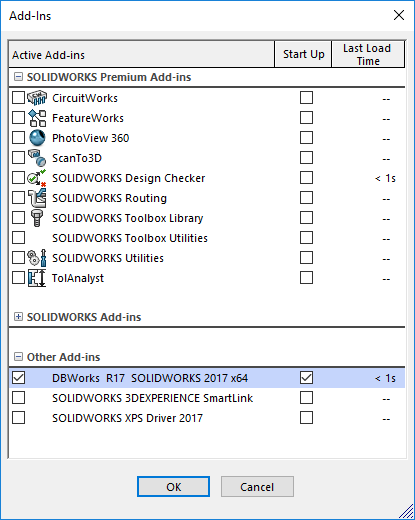Screen dimensions: 415x520
Task: Enable the PhotoView 360 active checkbox
Action: (18, 138)
